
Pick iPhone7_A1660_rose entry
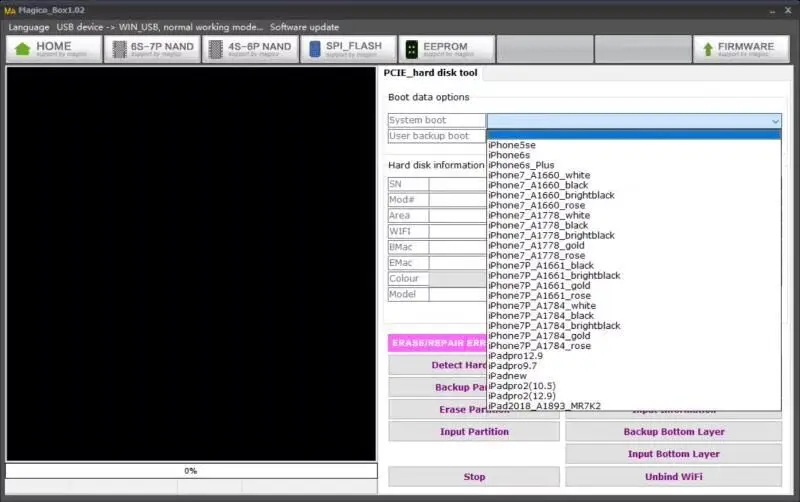tap(634, 205)
